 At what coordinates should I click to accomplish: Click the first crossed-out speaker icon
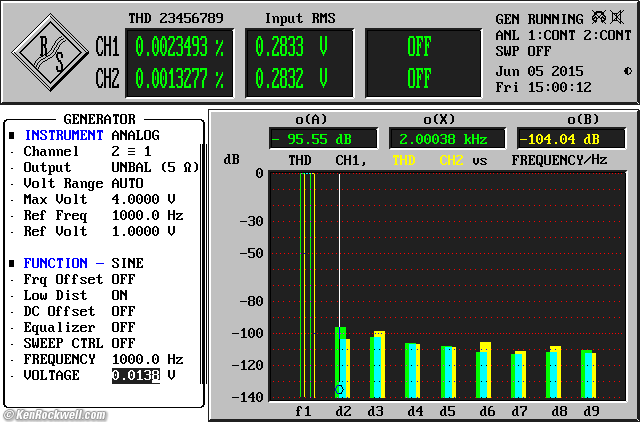(x=599, y=18)
